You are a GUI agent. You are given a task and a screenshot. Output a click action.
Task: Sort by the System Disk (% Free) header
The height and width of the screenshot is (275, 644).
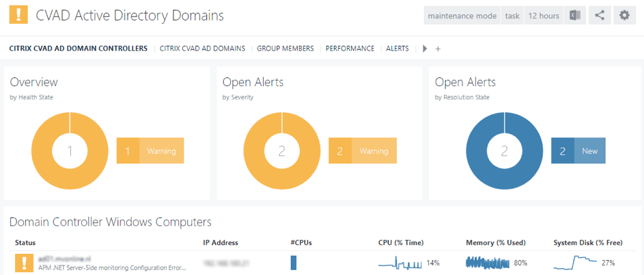tap(588, 242)
